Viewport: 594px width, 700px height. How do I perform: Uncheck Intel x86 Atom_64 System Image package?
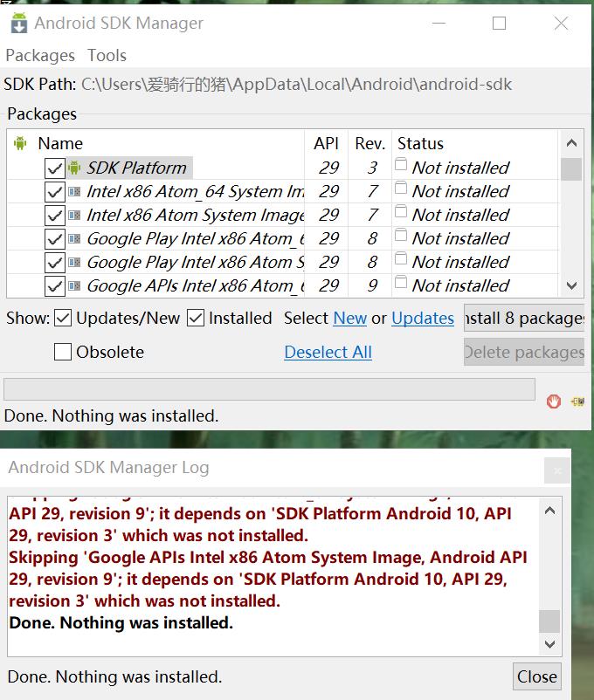coord(54,192)
